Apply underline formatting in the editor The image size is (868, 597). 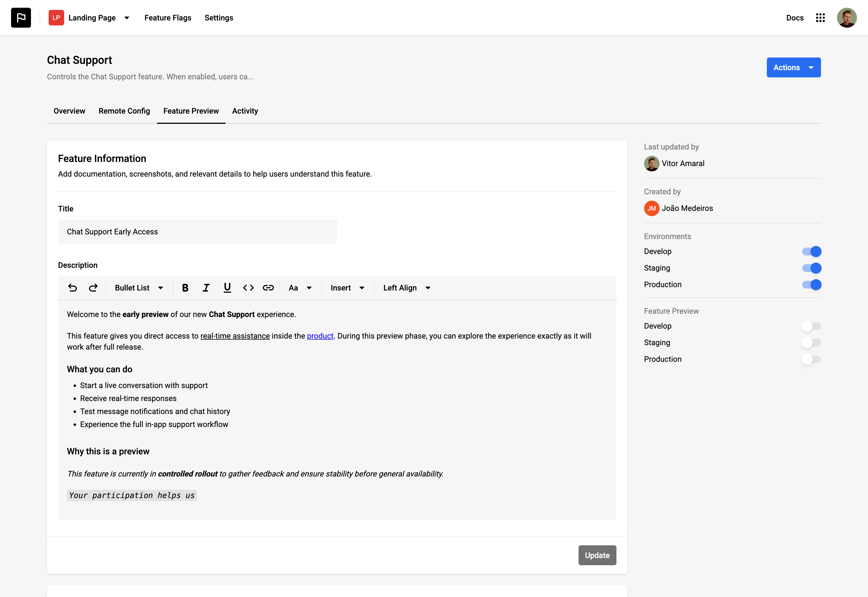coord(227,288)
